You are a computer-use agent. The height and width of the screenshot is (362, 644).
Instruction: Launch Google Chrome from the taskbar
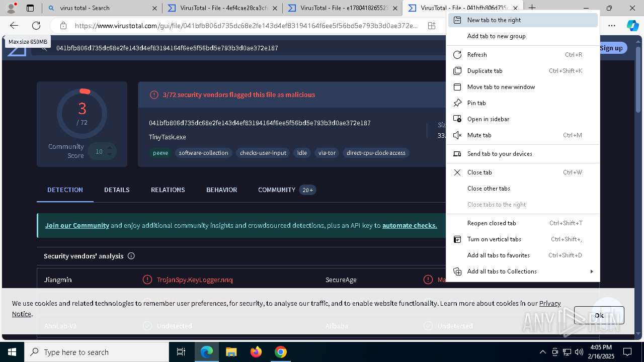[281, 352]
